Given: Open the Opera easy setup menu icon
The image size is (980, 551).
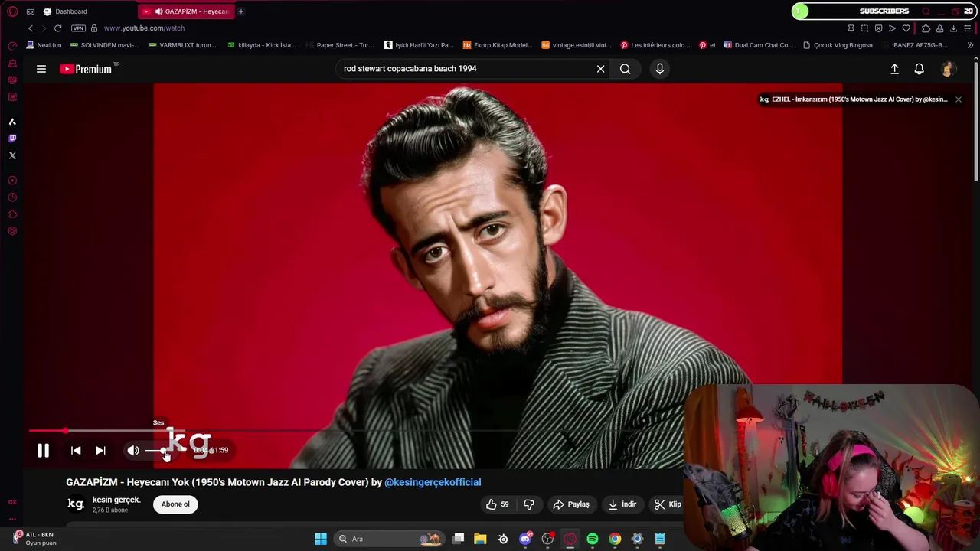Looking at the screenshot, I should point(968,28).
